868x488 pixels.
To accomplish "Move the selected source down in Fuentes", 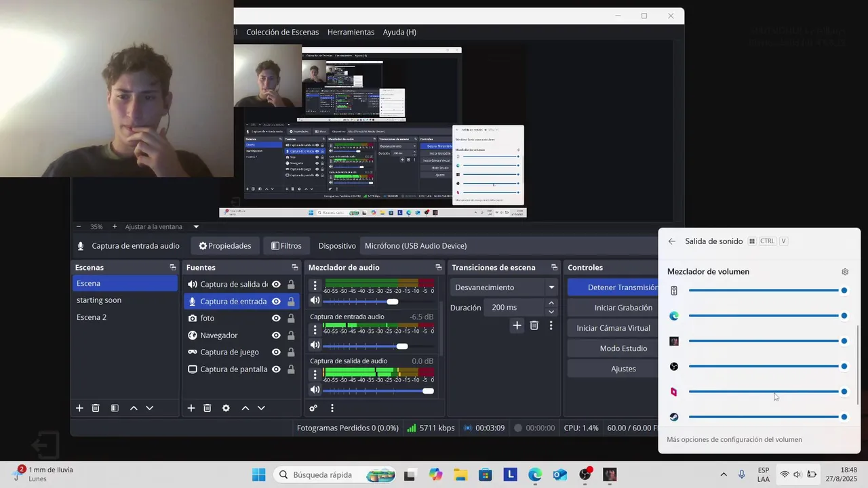I will click(261, 408).
